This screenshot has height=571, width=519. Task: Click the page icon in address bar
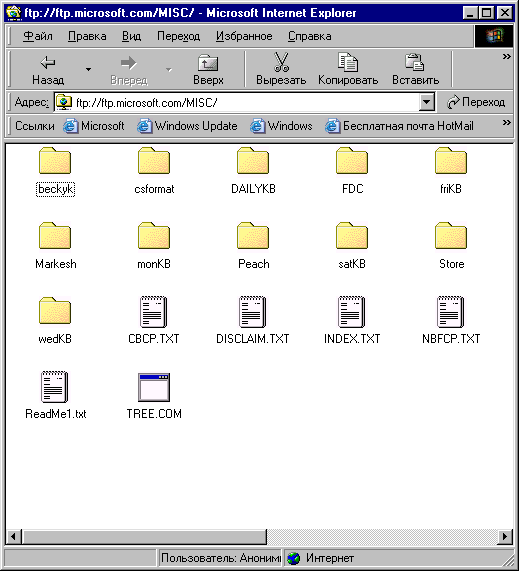pyautogui.click(x=64, y=102)
